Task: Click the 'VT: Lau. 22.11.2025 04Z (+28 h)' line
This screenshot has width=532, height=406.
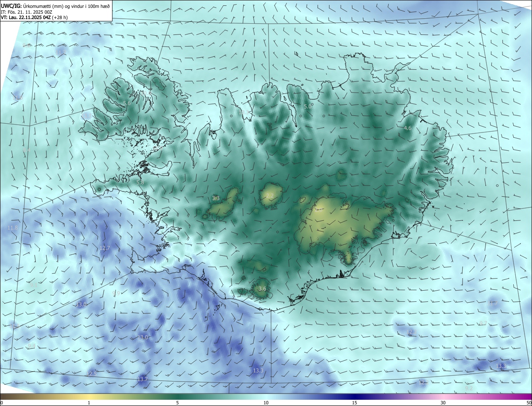Action: point(34,17)
